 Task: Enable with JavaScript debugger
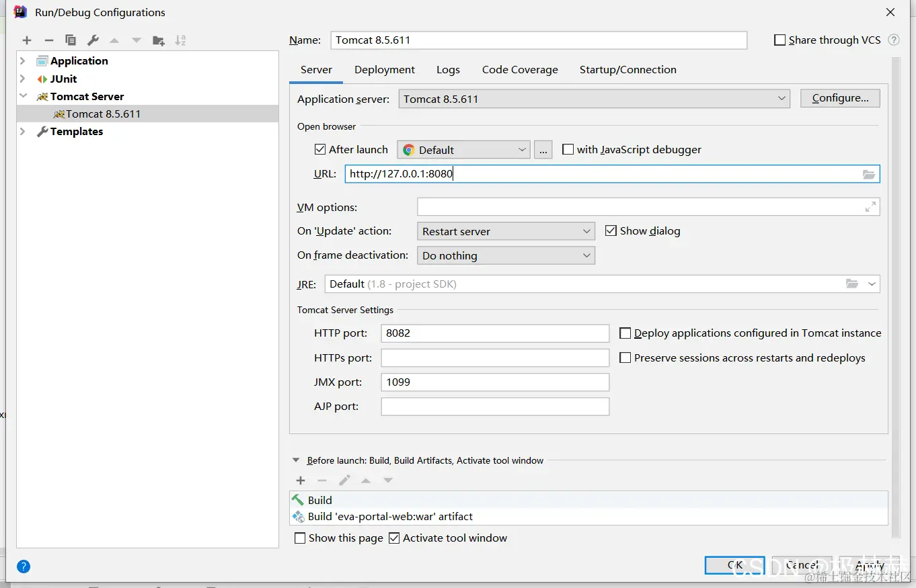pos(568,149)
